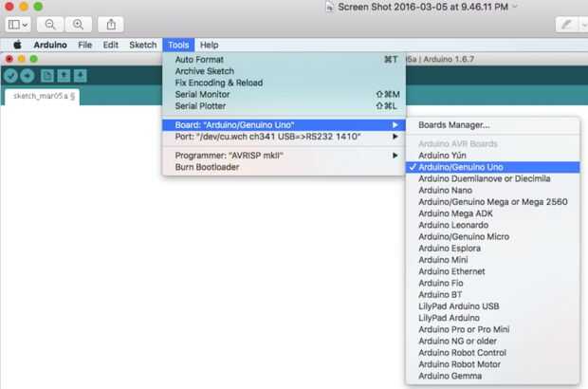The height and width of the screenshot is (389, 588).
Task: Click the Open sketch up-arrow icon
Action: pos(64,76)
